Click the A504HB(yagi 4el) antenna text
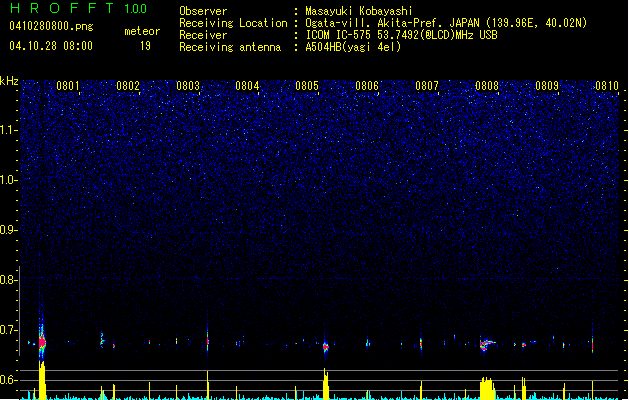 click(353, 47)
